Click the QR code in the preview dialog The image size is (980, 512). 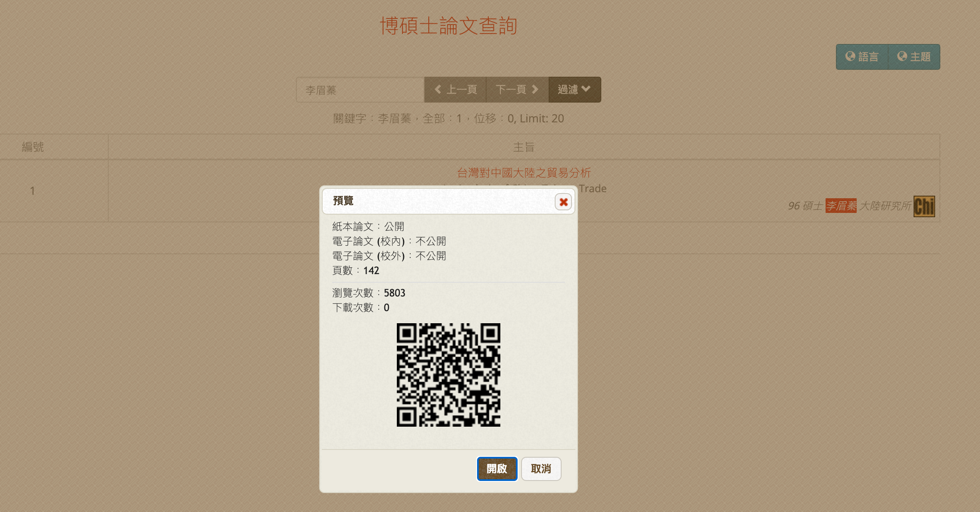[x=449, y=374]
